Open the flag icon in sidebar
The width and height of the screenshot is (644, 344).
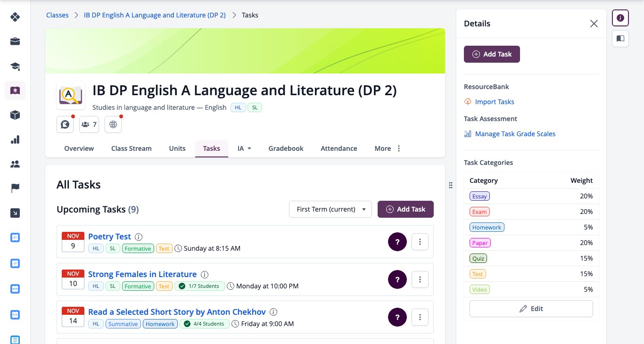coord(15,188)
